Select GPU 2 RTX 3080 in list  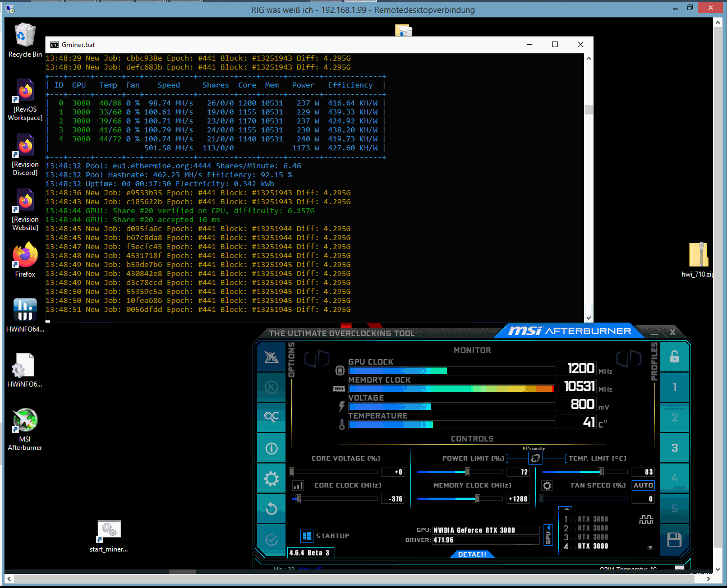pos(586,529)
